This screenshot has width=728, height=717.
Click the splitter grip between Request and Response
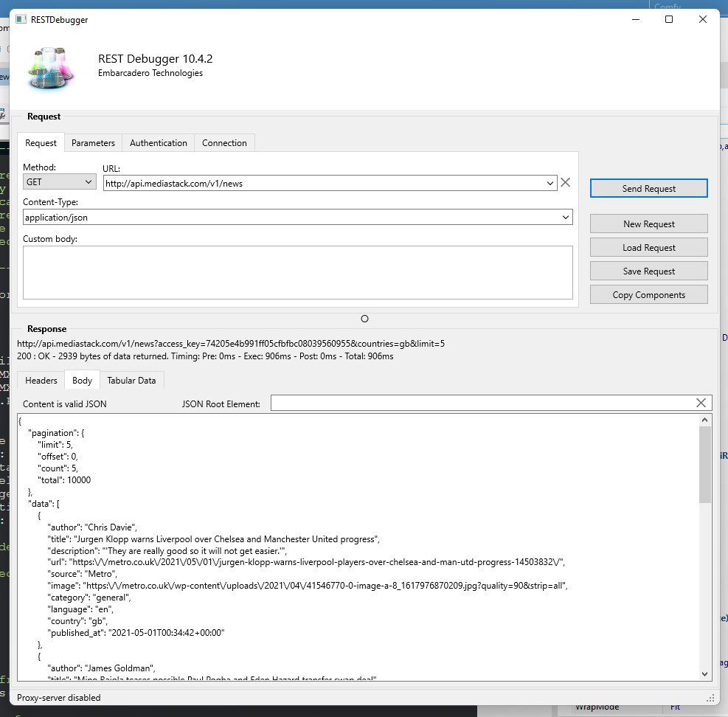click(x=364, y=318)
